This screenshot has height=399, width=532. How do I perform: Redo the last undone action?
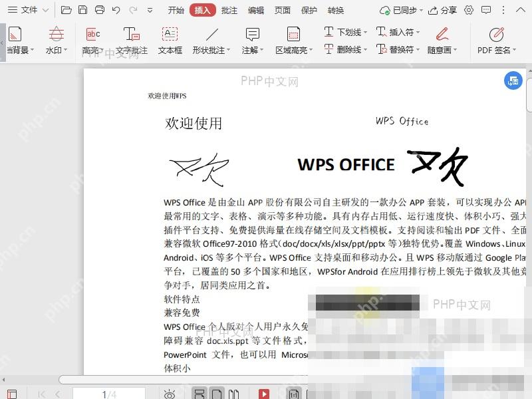133,10
